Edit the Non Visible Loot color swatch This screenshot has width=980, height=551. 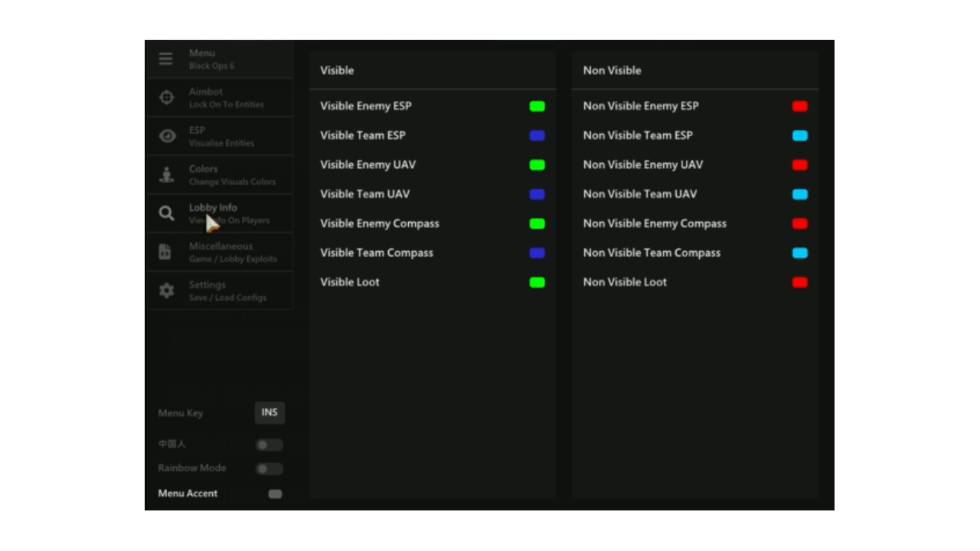tap(800, 282)
